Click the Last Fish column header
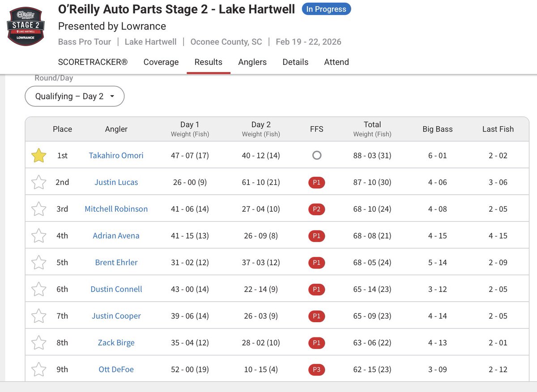This screenshot has width=537, height=392. coord(498,129)
